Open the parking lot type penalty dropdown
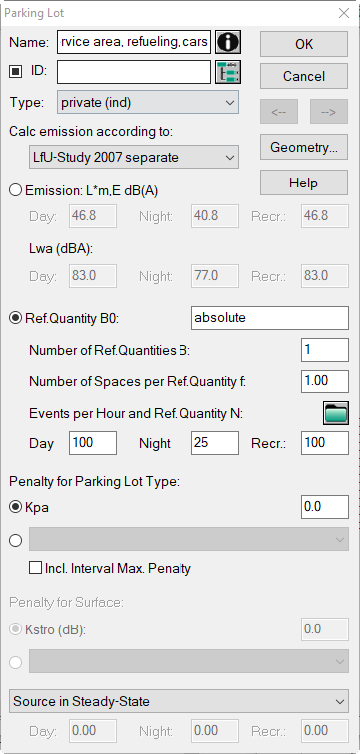 (x=189, y=539)
